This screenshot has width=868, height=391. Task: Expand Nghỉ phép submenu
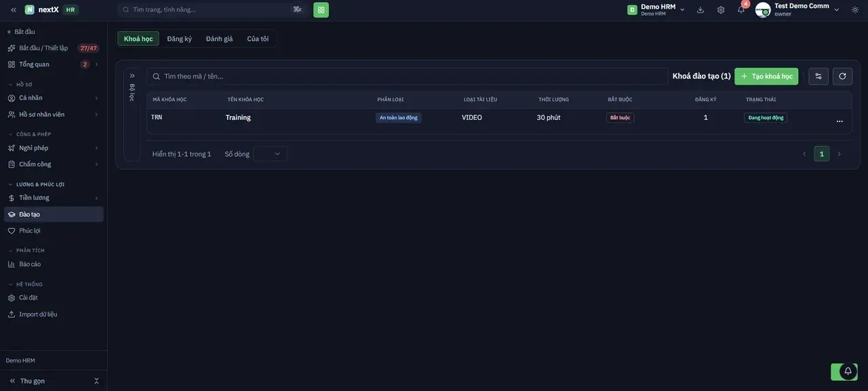[96, 148]
